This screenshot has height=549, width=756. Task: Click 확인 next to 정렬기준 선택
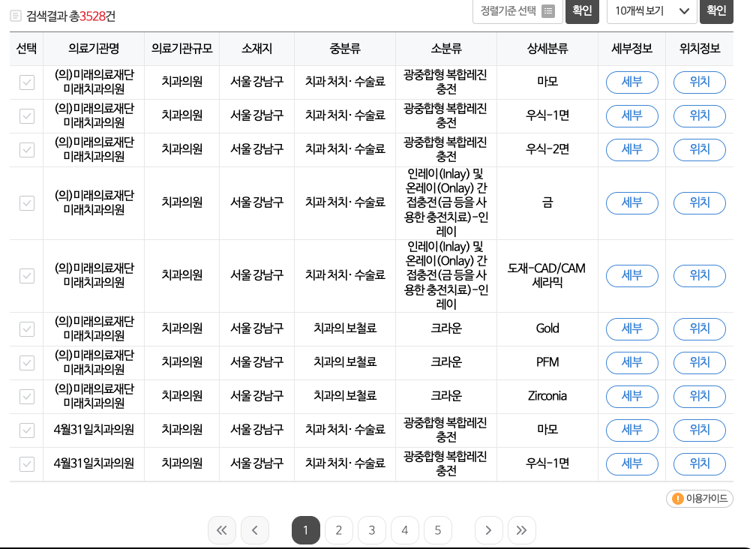(582, 11)
